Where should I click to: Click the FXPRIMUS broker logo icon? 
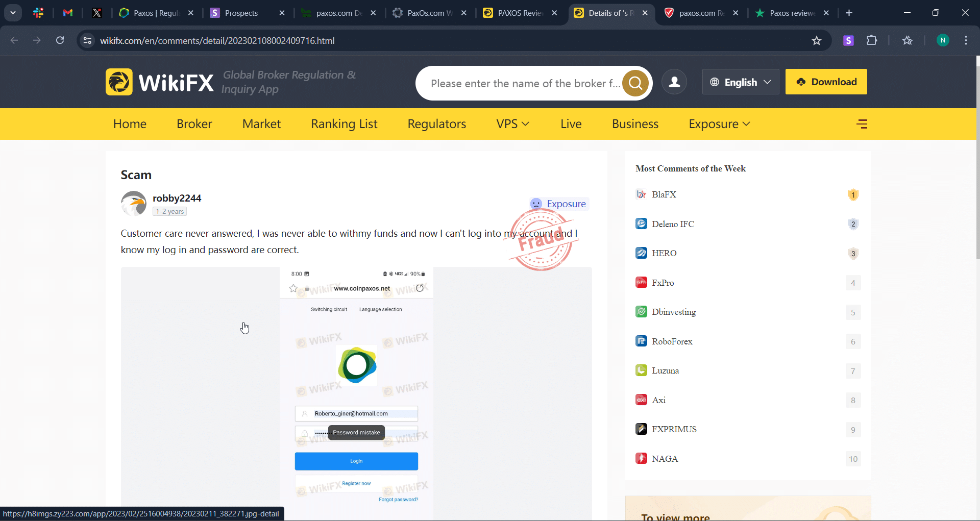(x=641, y=429)
